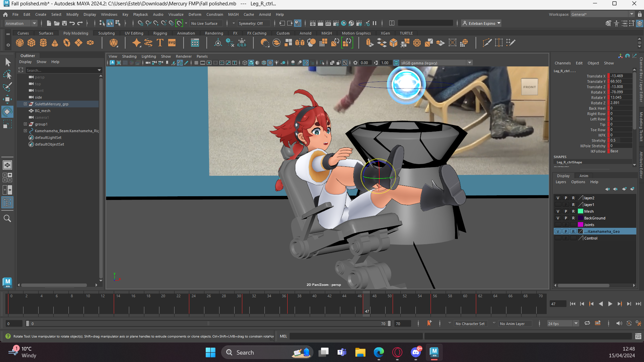Open sRGB gamma color space dropdown
644x362 pixels.
click(x=469, y=63)
